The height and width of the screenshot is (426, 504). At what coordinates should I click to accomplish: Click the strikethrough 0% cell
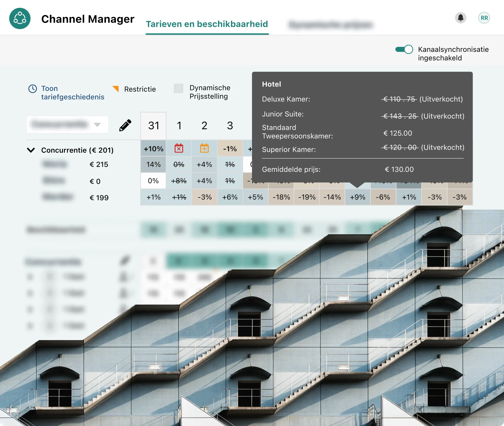(179, 164)
